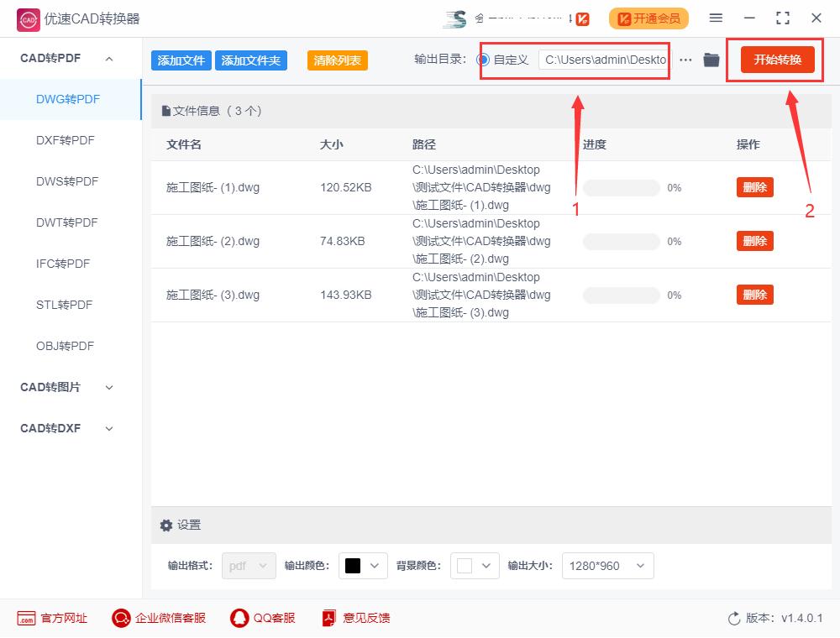
Task: Open the 输出大小 1280*960 dropdown
Action: [x=607, y=566]
